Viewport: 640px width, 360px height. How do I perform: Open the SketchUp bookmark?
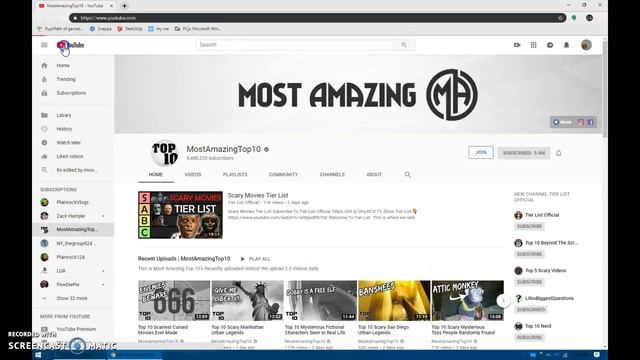tap(130, 29)
